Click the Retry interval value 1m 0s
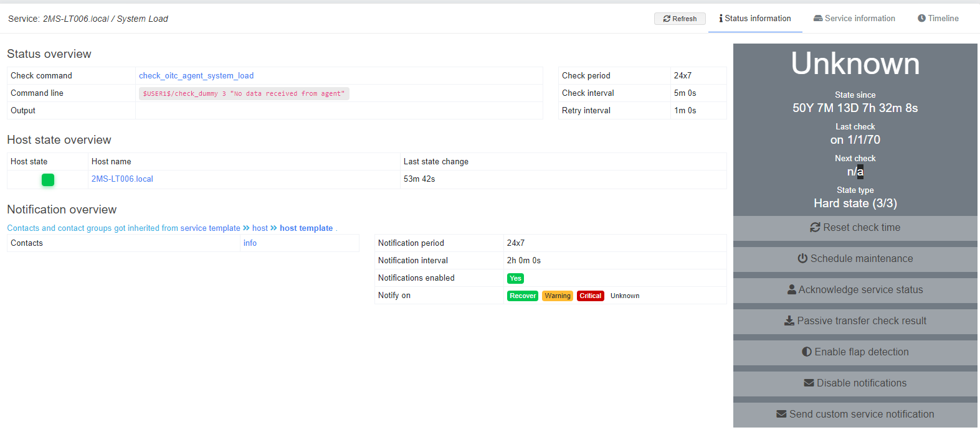The image size is (980, 435). click(x=685, y=111)
